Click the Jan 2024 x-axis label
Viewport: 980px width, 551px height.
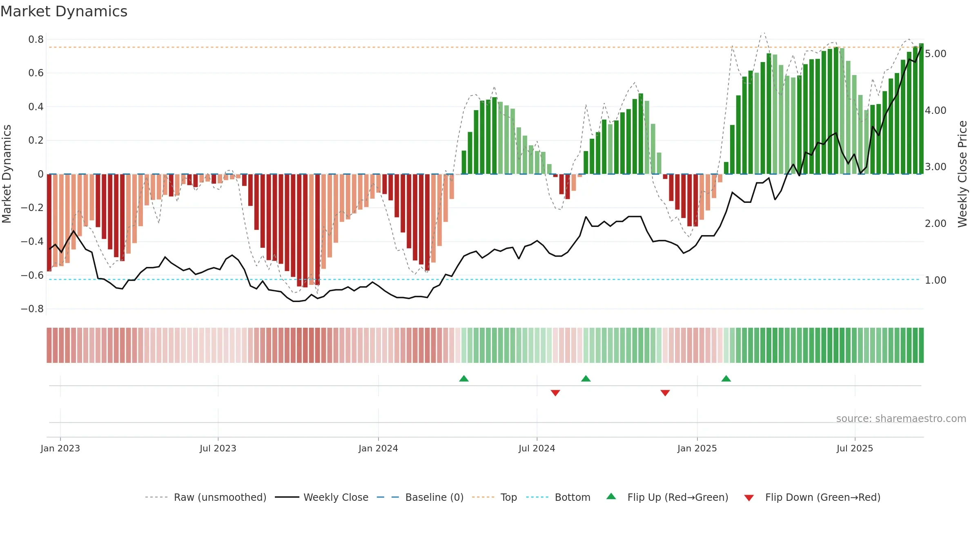pyautogui.click(x=379, y=448)
